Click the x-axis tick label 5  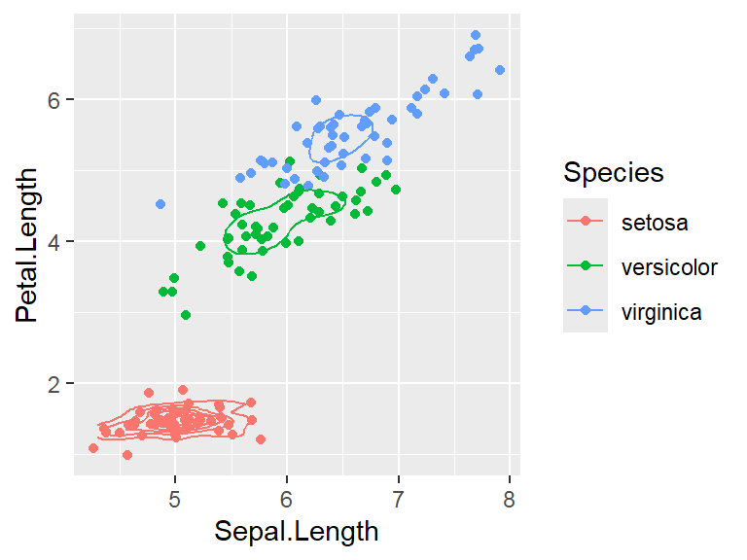[x=175, y=497]
